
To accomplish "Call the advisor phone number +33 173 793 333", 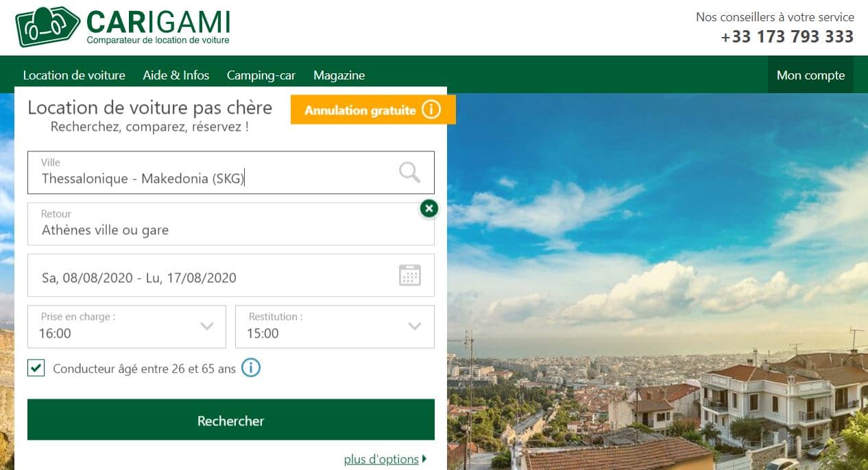I will pos(787,37).
